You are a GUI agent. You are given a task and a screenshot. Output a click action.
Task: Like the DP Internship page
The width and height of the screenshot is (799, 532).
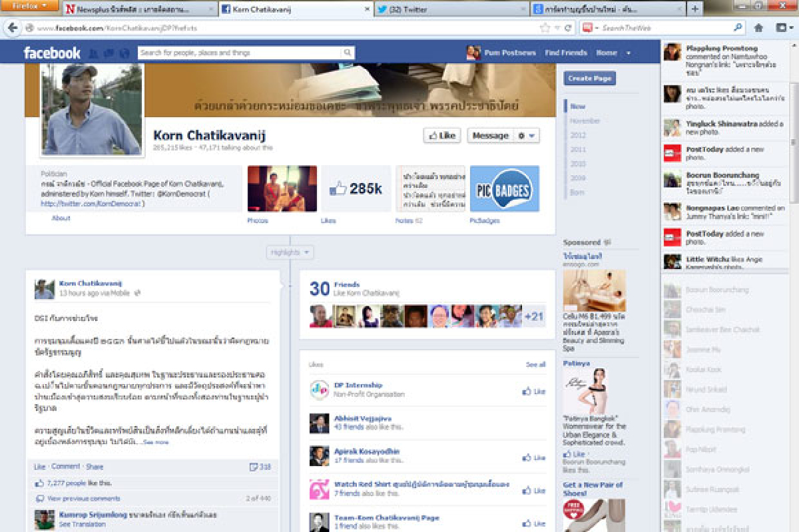coord(534,392)
